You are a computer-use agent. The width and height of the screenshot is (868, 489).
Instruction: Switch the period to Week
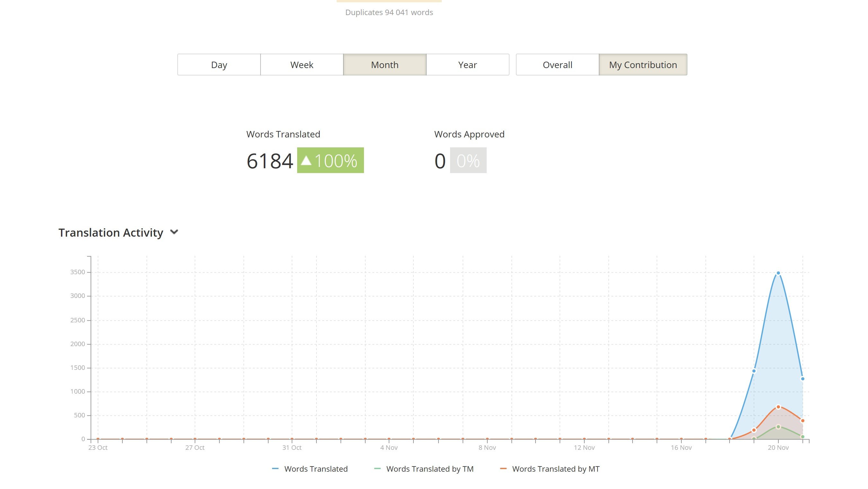pos(302,65)
